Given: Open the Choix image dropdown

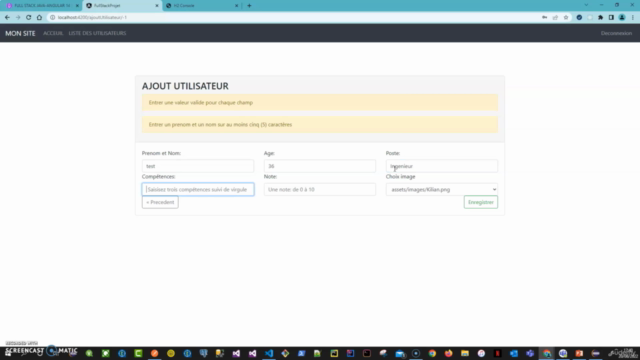Looking at the screenshot, I should 442,189.
